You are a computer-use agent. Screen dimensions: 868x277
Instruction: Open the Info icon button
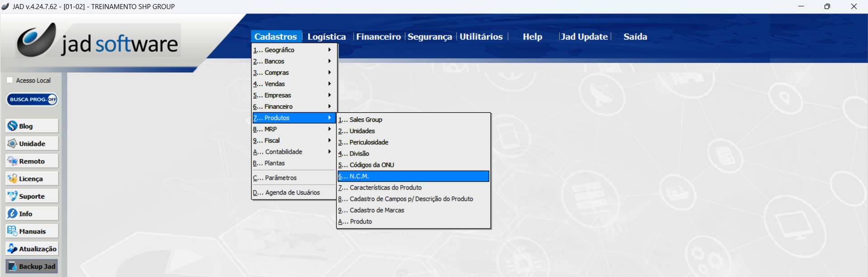coord(13,214)
